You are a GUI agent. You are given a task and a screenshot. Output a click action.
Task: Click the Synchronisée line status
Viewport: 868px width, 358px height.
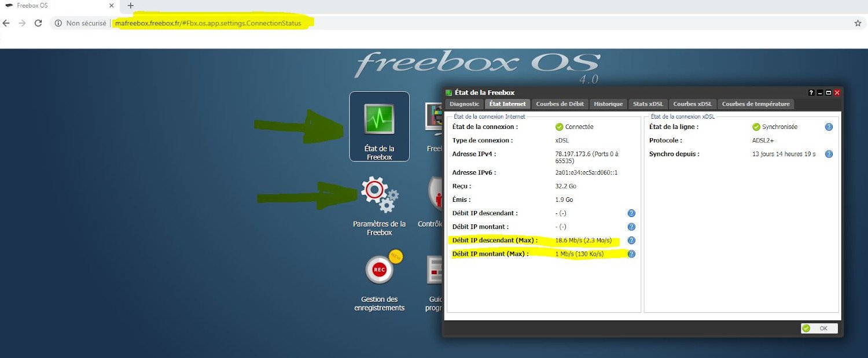pyautogui.click(x=779, y=127)
